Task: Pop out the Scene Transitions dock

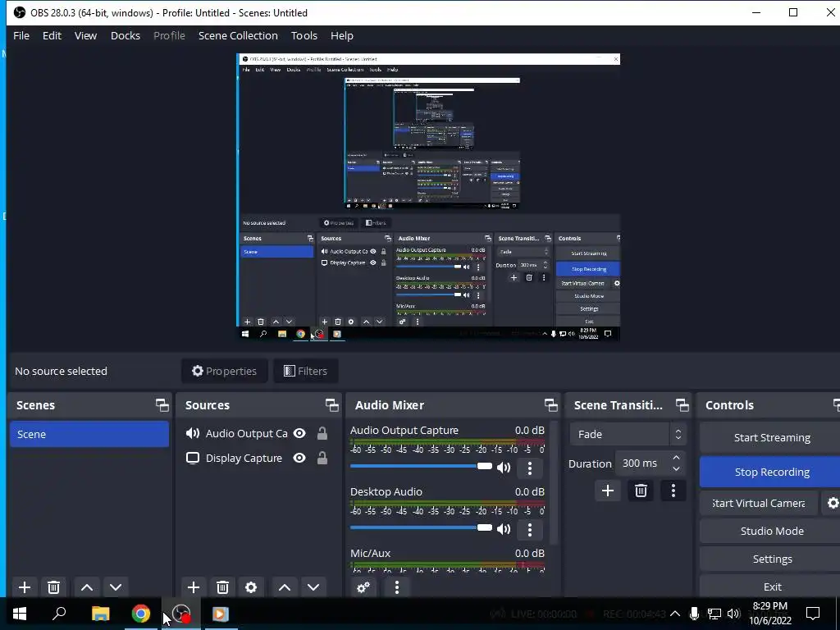Action: (682, 405)
